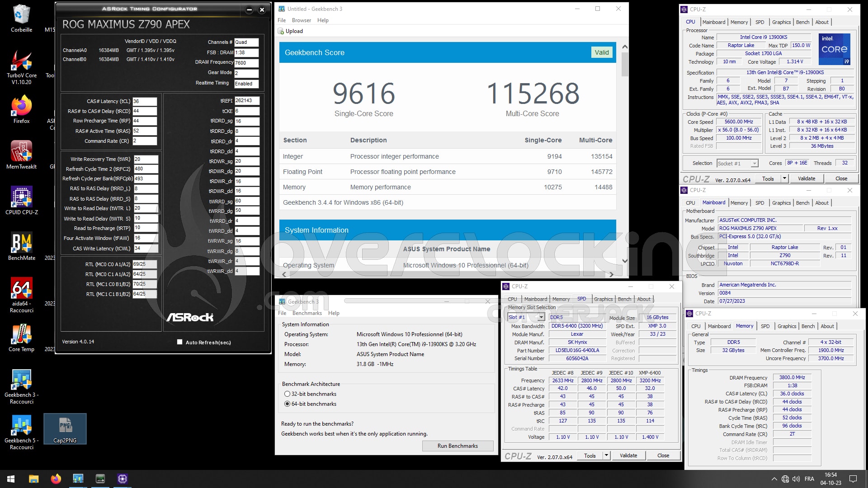Click the FRA language indicator

coord(809,479)
